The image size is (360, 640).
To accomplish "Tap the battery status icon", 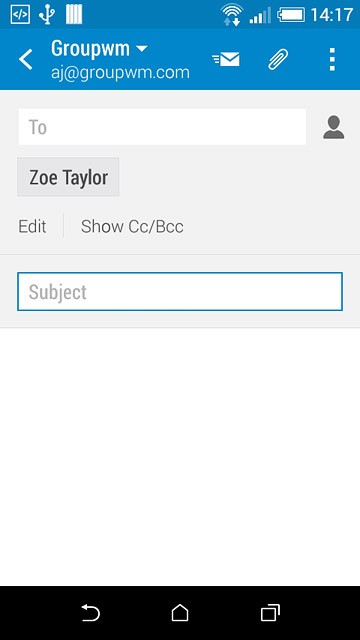I will [291, 15].
